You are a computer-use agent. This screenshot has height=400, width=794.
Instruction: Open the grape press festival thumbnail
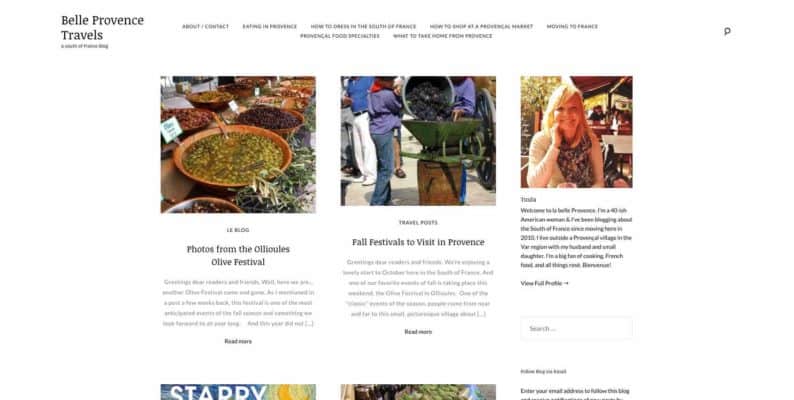418,141
